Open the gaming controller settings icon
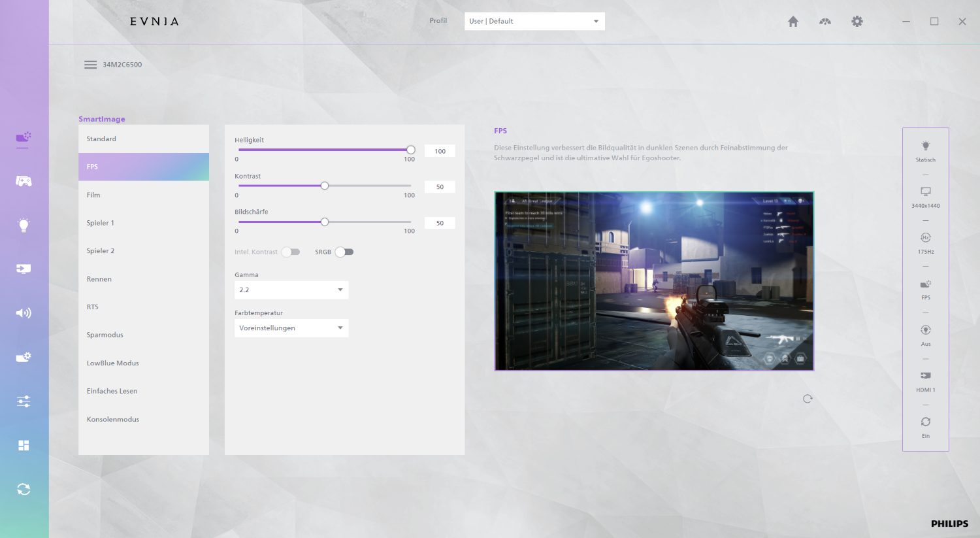The image size is (980, 538). [x=24, y=181]
